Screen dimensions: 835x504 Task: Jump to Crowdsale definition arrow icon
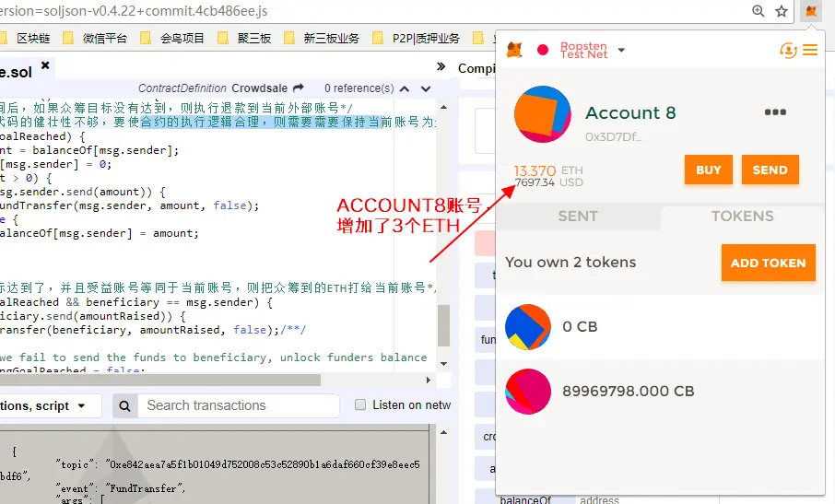(299, 88)
